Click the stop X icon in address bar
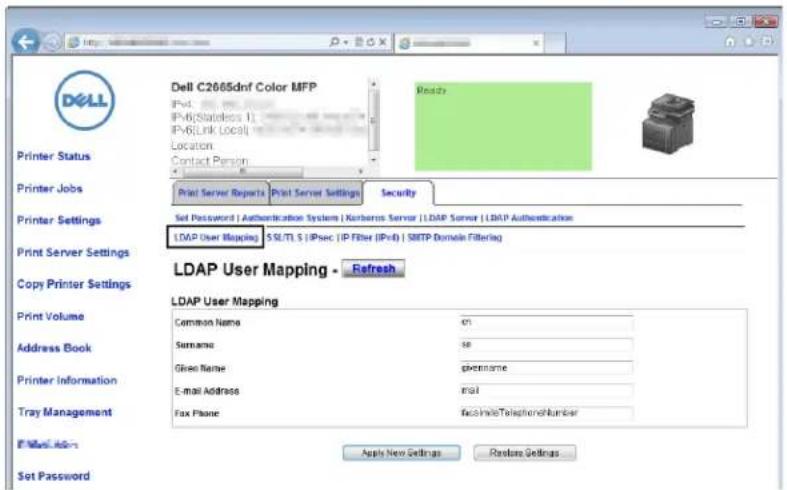This screenshot has width=787, height=490. (x=382, y=42)
